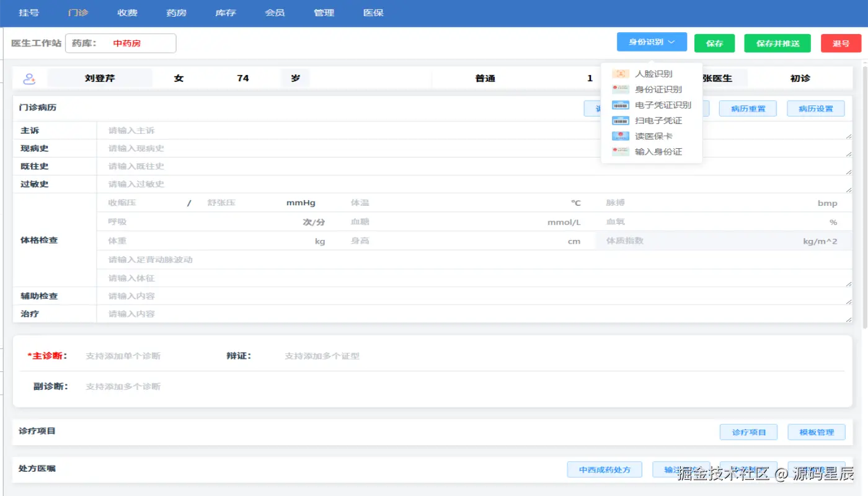Screen dimensions: 868x496
Task: Open the 药库 中药房 pharmacy selector
Action: tap(121, 43)
